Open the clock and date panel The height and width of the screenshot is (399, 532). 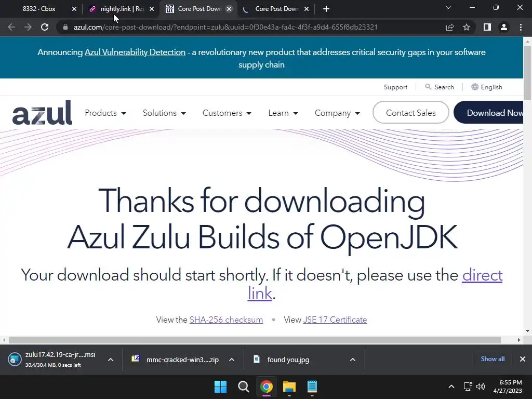(x=508, y=387)
